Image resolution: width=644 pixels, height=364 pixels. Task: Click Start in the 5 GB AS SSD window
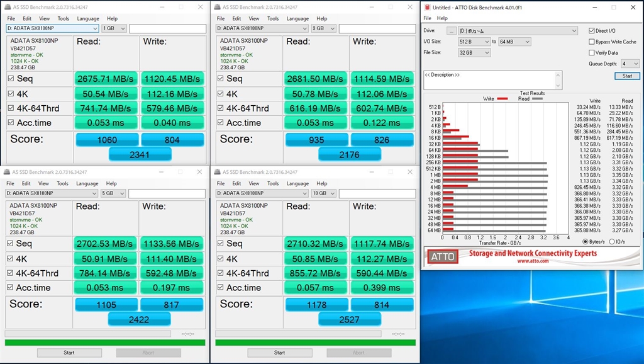point(69,353)
